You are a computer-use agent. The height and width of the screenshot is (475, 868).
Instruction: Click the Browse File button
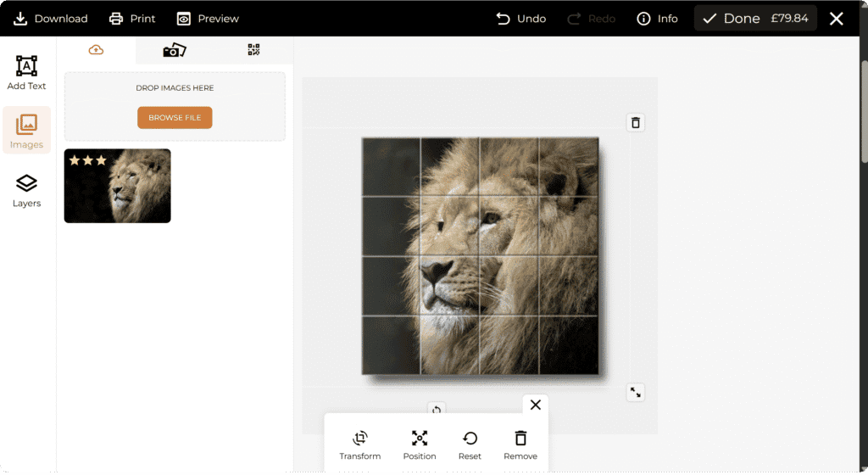[175, 118]
